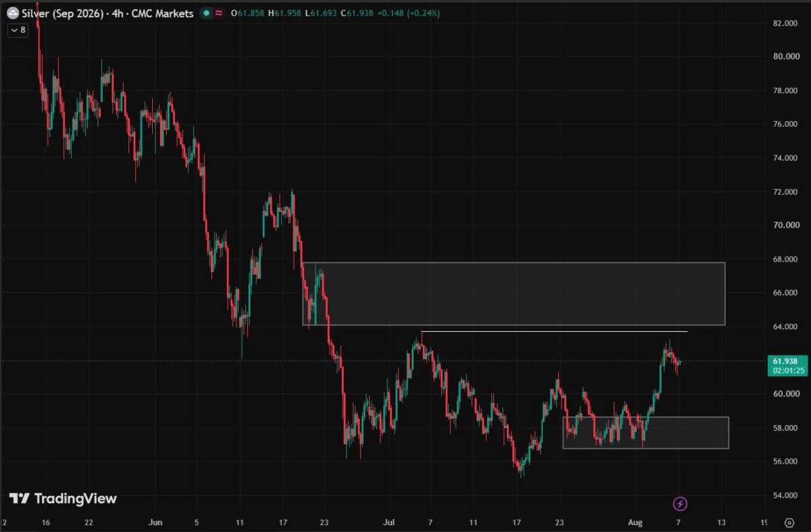Screen dimensions: 811x532
Task: Click the 80.000 price axis label
Action: tap(787, 57)
